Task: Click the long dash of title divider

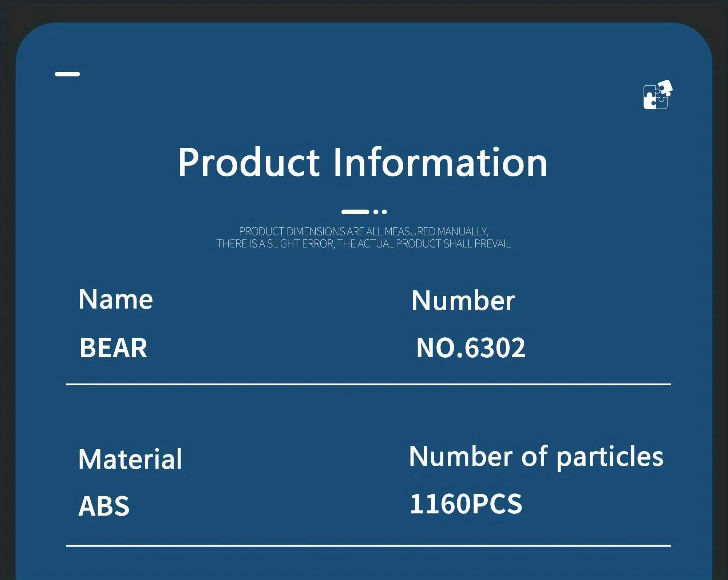Action: (355, 212)
